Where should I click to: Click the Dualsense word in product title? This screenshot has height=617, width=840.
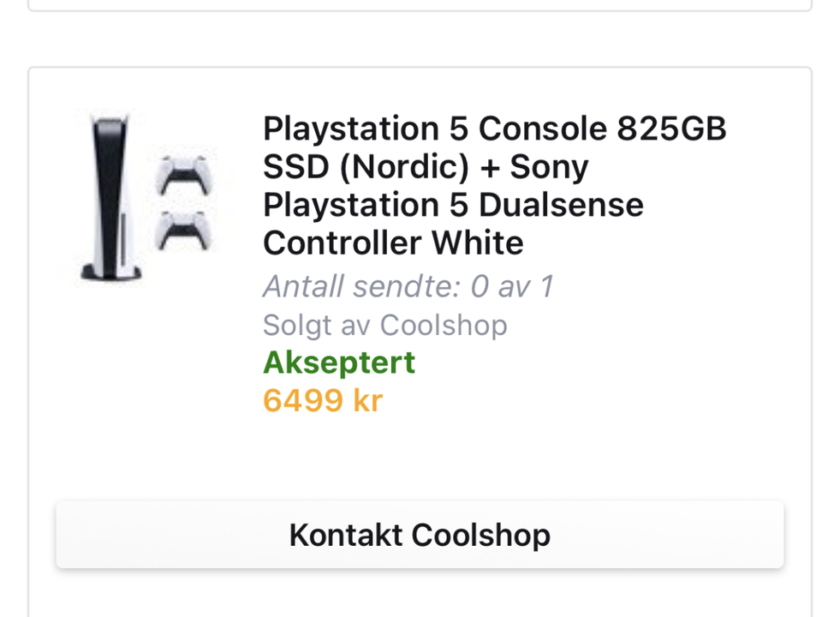point(561,205)
